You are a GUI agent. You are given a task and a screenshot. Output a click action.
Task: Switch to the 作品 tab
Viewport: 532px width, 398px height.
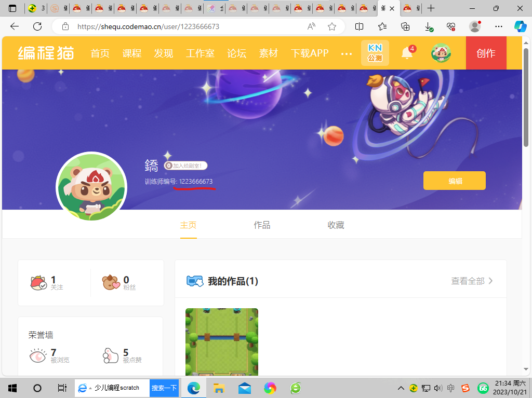(262, 225)
